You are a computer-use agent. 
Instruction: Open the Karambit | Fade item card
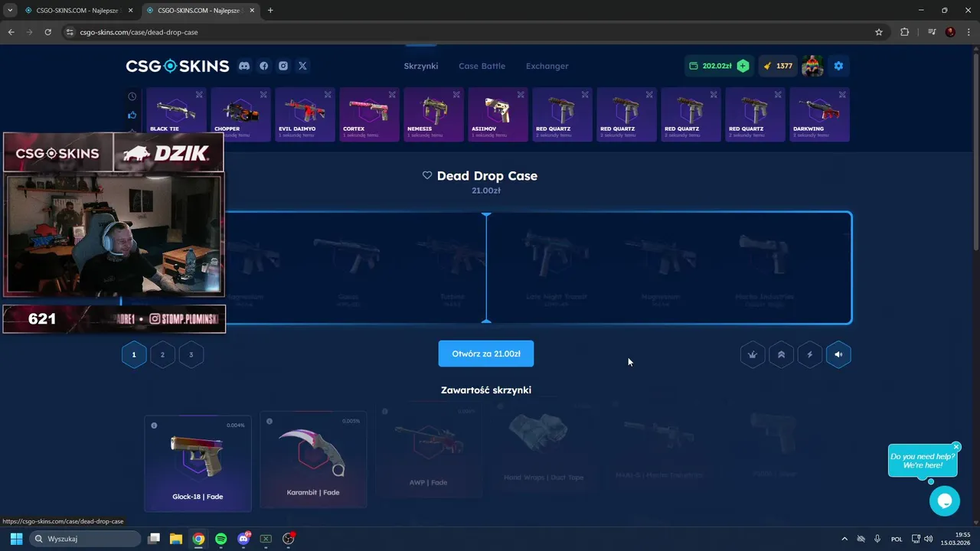[313, 459]
